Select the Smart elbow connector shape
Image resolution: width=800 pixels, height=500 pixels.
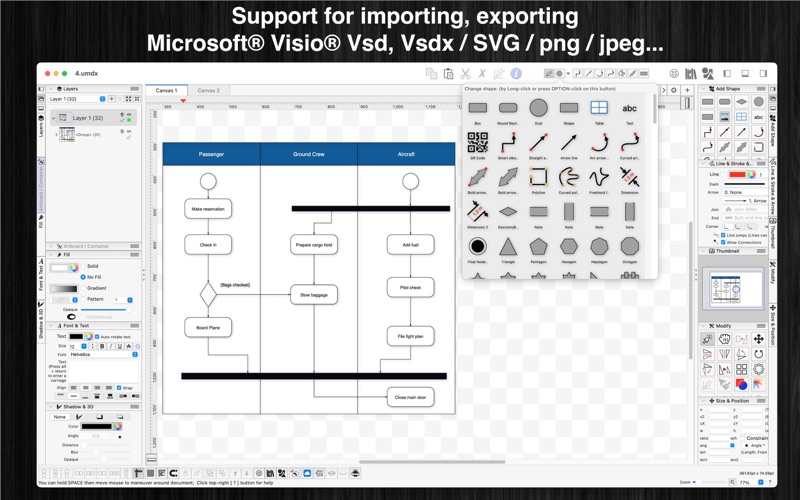point(508,142)
